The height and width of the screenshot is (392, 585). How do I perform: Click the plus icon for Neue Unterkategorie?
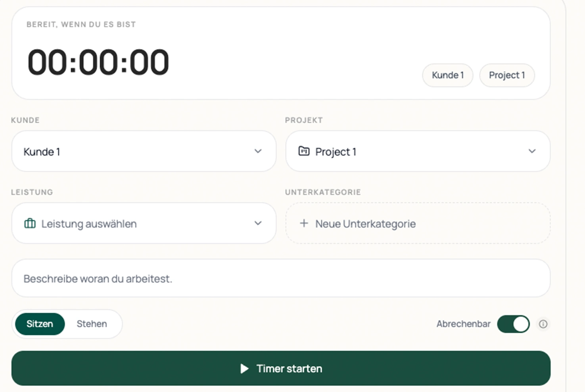tap(304, 224)
